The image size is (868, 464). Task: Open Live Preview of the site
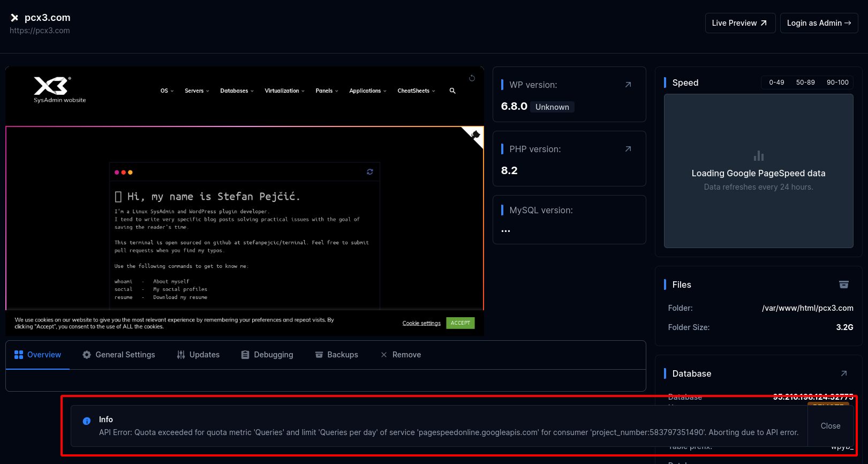tap(740, 23)
